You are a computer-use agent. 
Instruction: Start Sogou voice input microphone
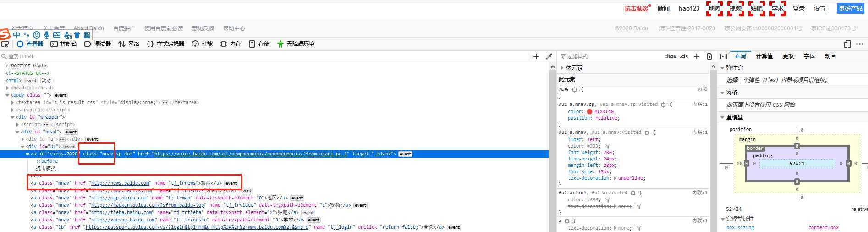(x=47, y=35)
